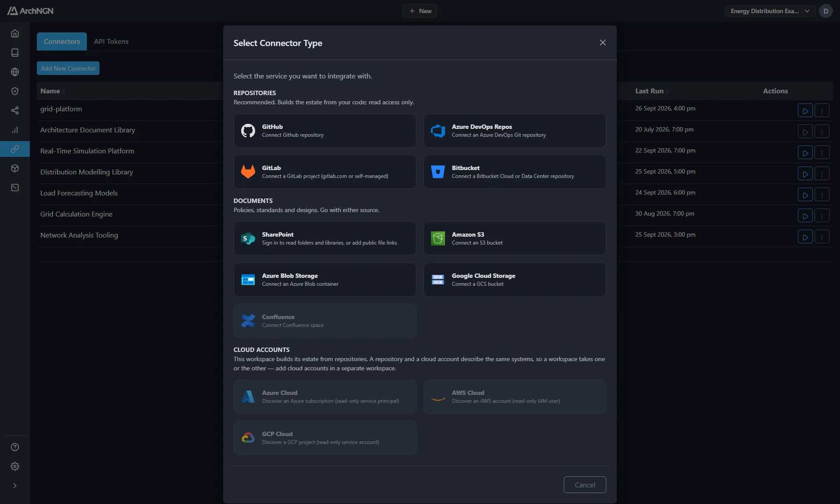Select the Confluence connector card
The width and height of the screenshot is (840, 504).
pos(325,321)
